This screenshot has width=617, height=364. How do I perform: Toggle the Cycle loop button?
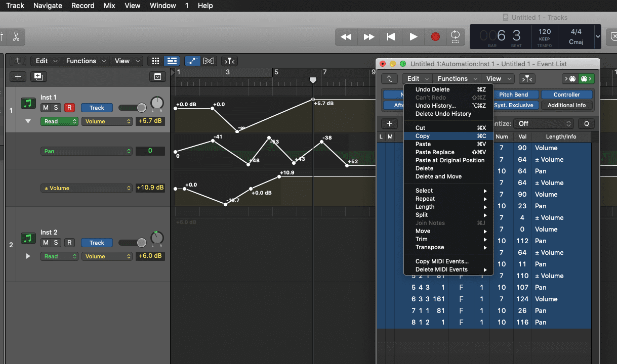pyautogui.click(x=455, y=36)
